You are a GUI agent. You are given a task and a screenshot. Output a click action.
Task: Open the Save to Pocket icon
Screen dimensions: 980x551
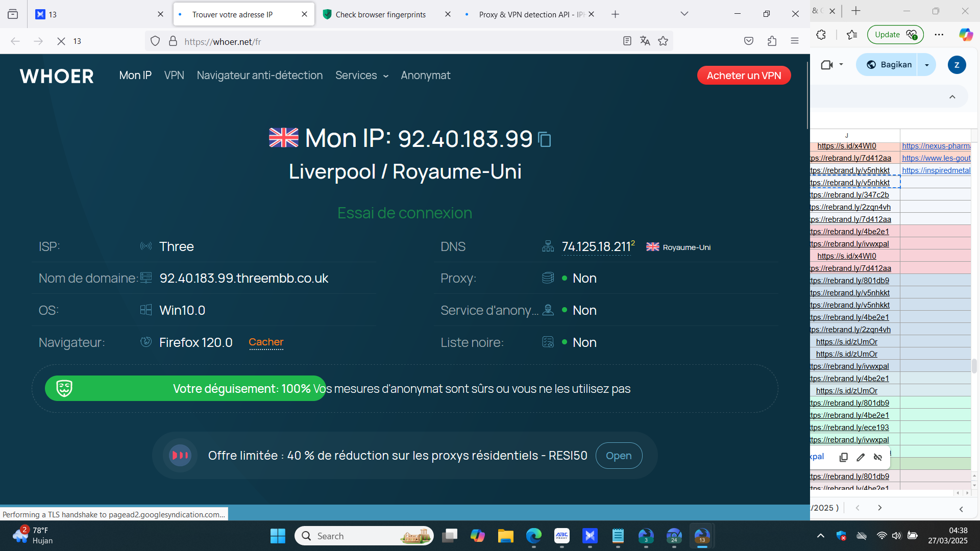pyautogui.click(x=749, y=41)
